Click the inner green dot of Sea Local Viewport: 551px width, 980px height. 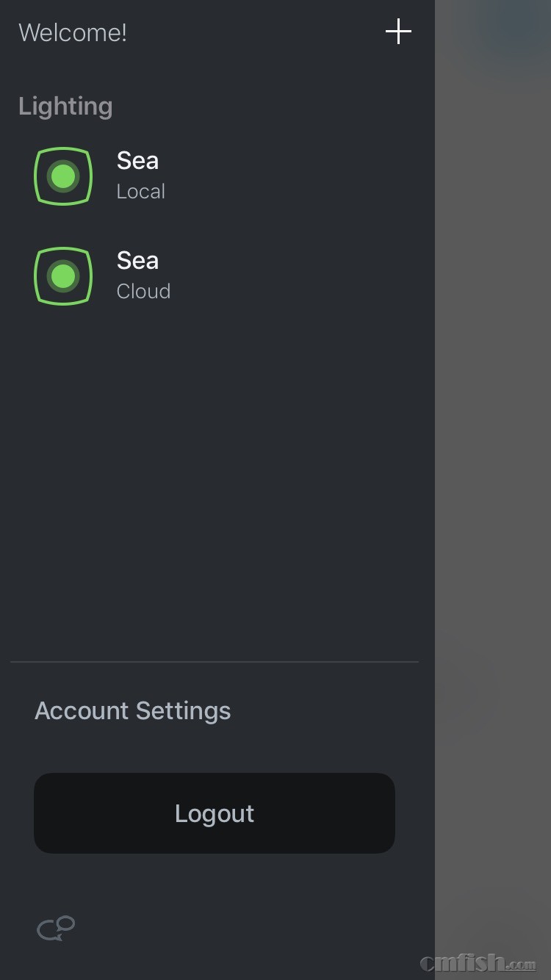(63, 176)
